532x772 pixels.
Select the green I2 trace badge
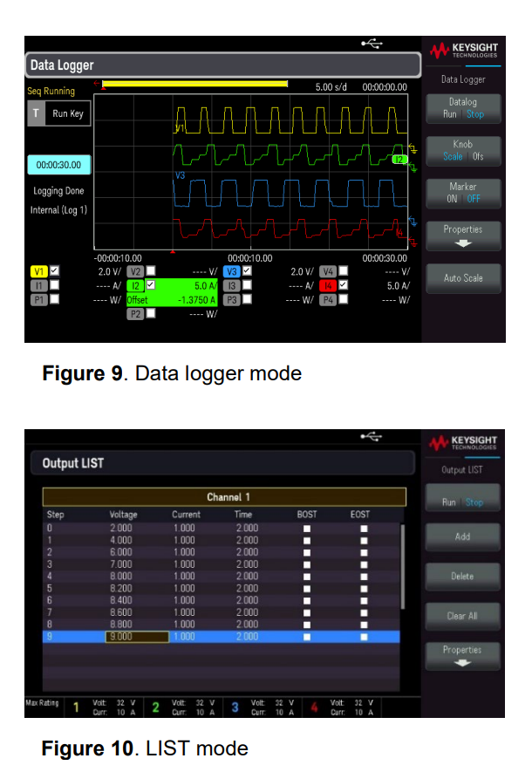coord(136,285)
